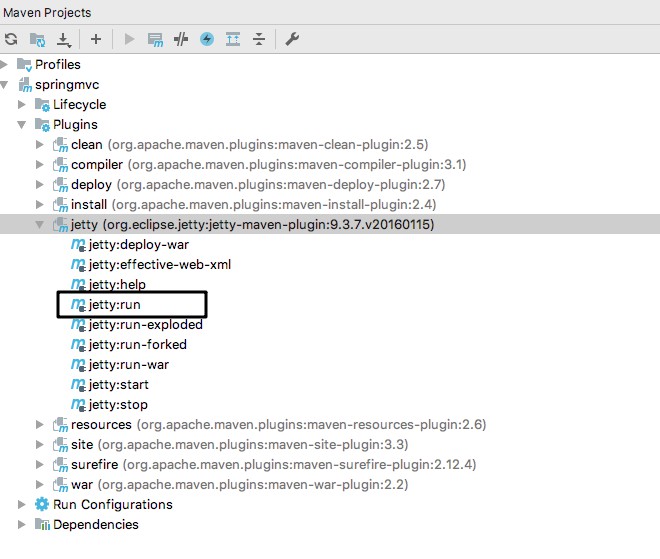Select the Plugins label

(75, 125)
